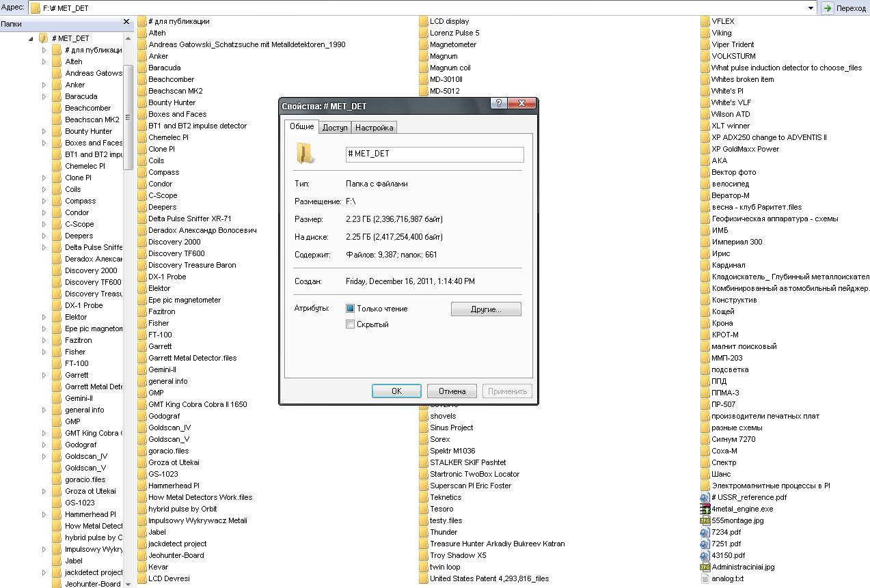This screenshot has width=870, height=588.
Task: Confirm with the OK button
Action: point(396,391)
